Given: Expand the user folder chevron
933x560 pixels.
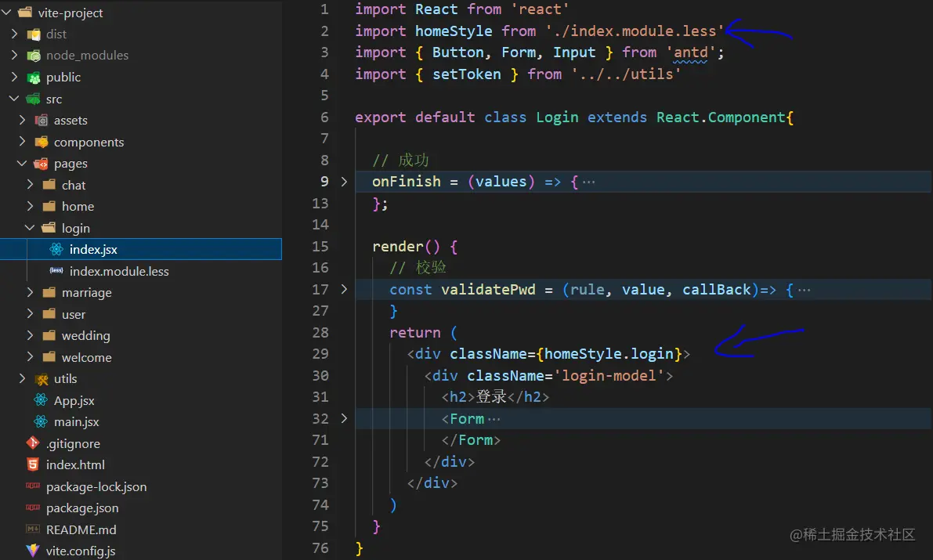Looking at the screenshot, I should [30, 314].
